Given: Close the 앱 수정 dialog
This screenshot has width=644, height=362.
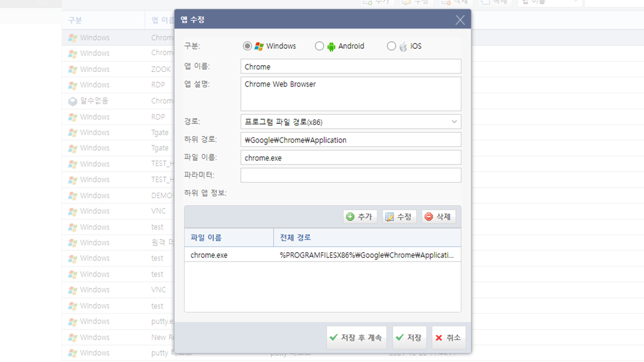Looking at the screenshot, I should (460, 20).
